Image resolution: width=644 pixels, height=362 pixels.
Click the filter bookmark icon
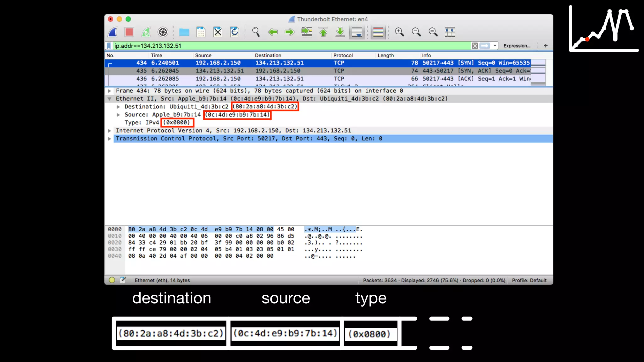[x=109, y=46]
